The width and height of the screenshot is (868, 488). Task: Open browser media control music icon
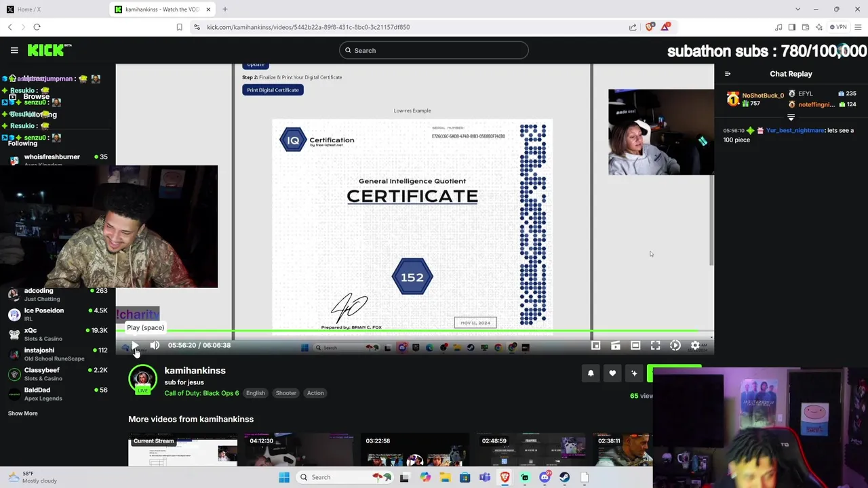point(778,27)
